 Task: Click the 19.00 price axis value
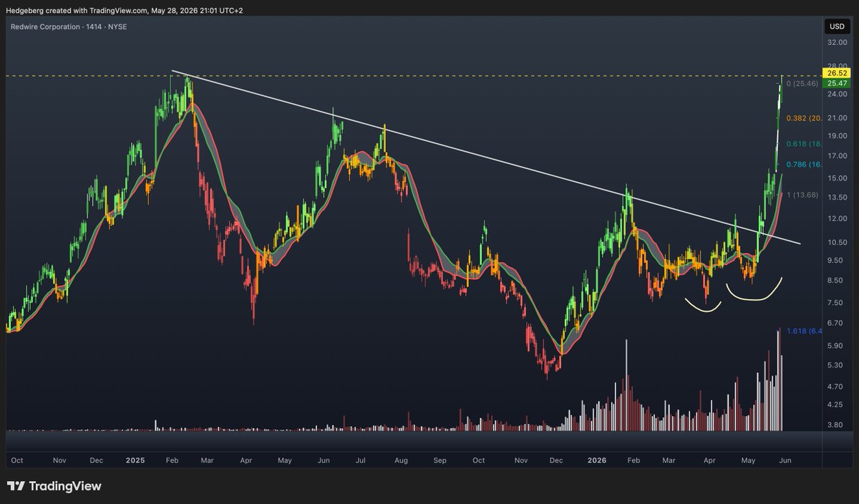[837, 136]
